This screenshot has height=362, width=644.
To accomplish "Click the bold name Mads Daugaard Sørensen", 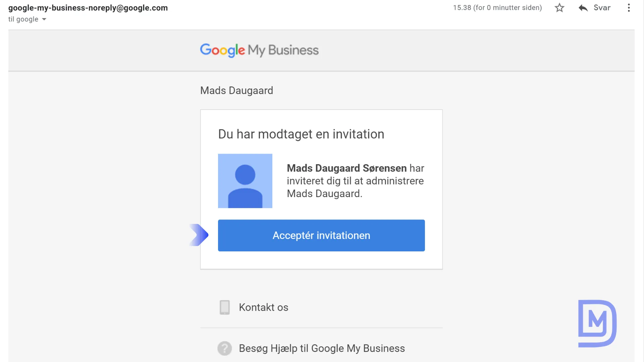I will click(347, 168).
